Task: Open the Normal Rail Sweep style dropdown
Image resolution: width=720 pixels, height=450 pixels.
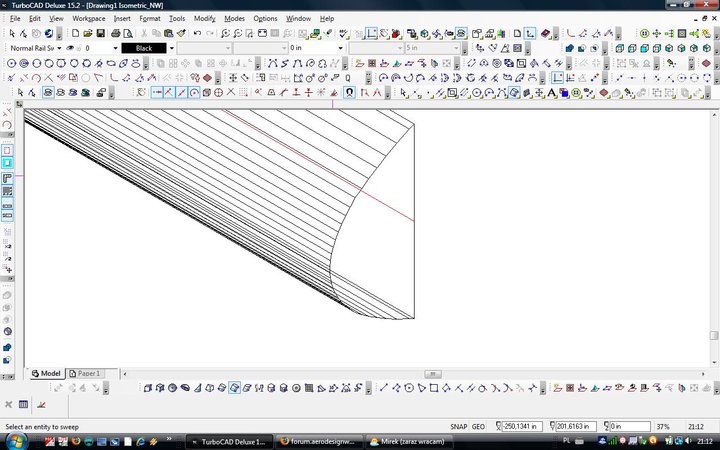Action: [60, 48]
